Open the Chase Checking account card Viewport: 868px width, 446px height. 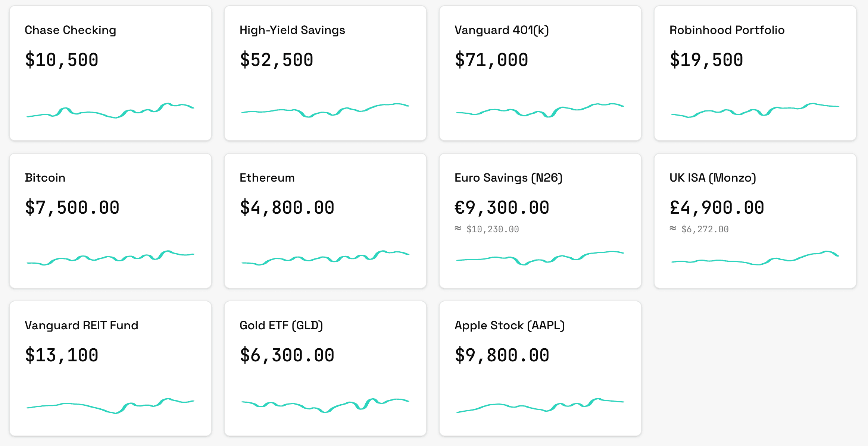pos(110,73)
